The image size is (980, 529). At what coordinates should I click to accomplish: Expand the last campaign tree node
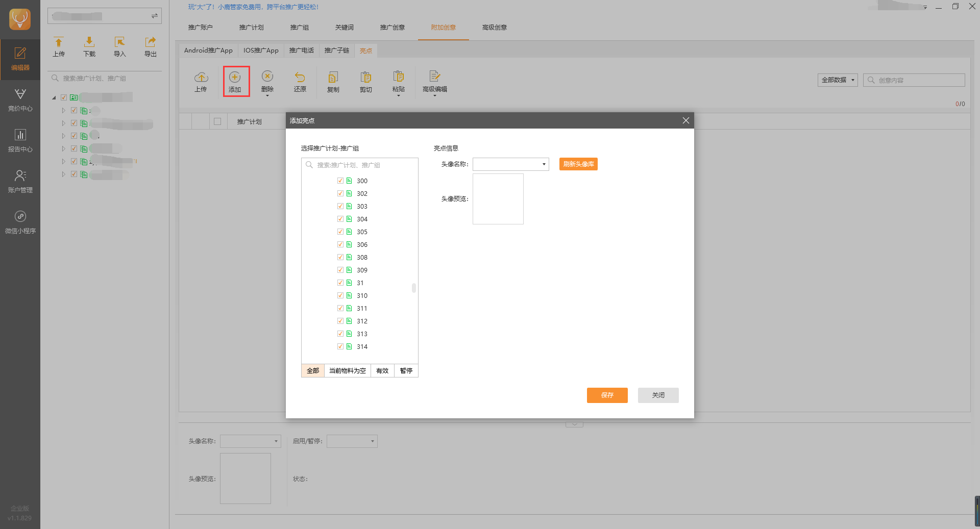pos(63,174)
